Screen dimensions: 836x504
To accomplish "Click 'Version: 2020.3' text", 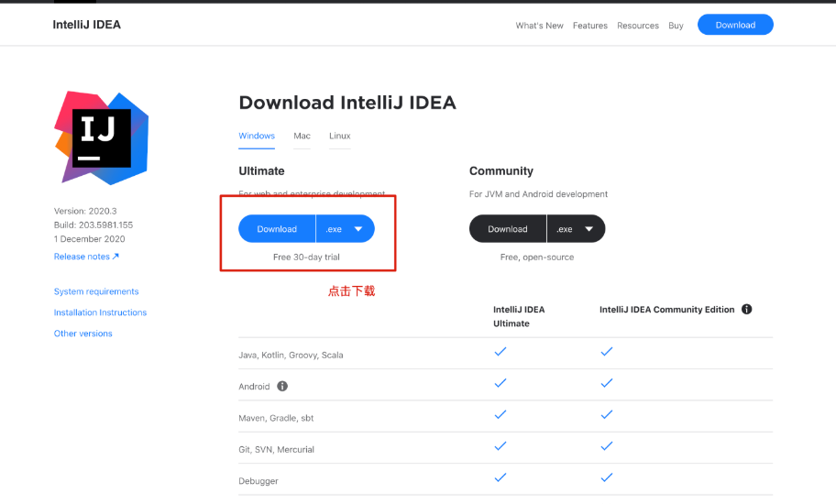I will coord(85,211).
